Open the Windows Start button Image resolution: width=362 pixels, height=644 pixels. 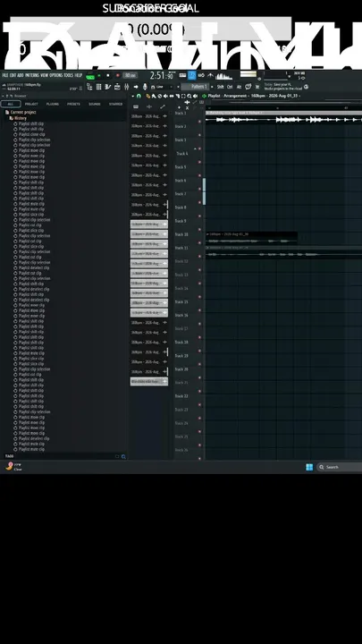[x=309, y=467]
